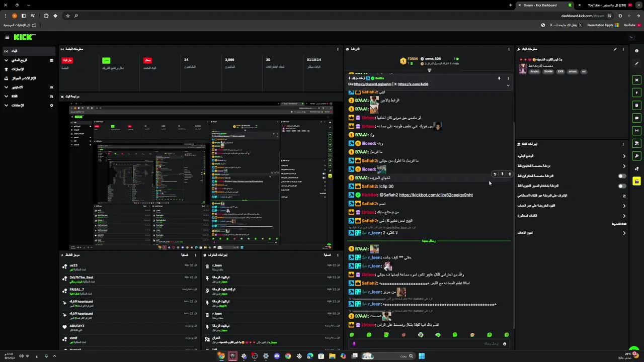This screenshot has width=644, height=362.
Task: Toggle the lightning actions widget icon
Action: click(x=636, y=93)
